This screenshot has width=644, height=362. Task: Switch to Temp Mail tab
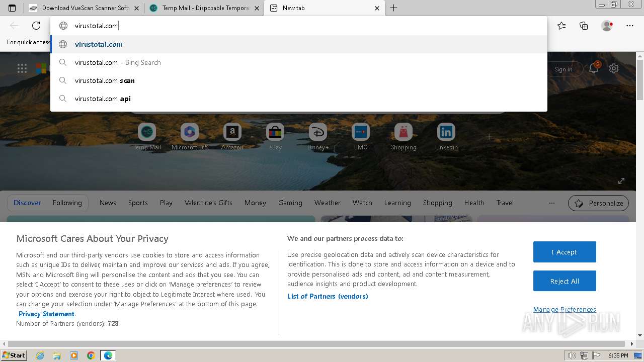click(x=205, y=8)
